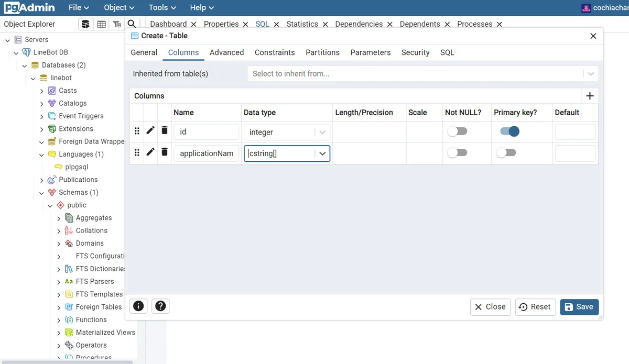The width and height of the screenshot is (629, 364).
Task: Click the Reset button
Action: (535, 307)
